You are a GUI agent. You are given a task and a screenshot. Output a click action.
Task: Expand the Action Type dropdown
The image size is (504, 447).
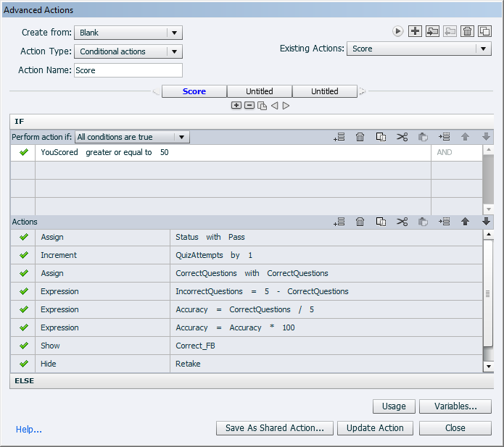pos(128,51)
